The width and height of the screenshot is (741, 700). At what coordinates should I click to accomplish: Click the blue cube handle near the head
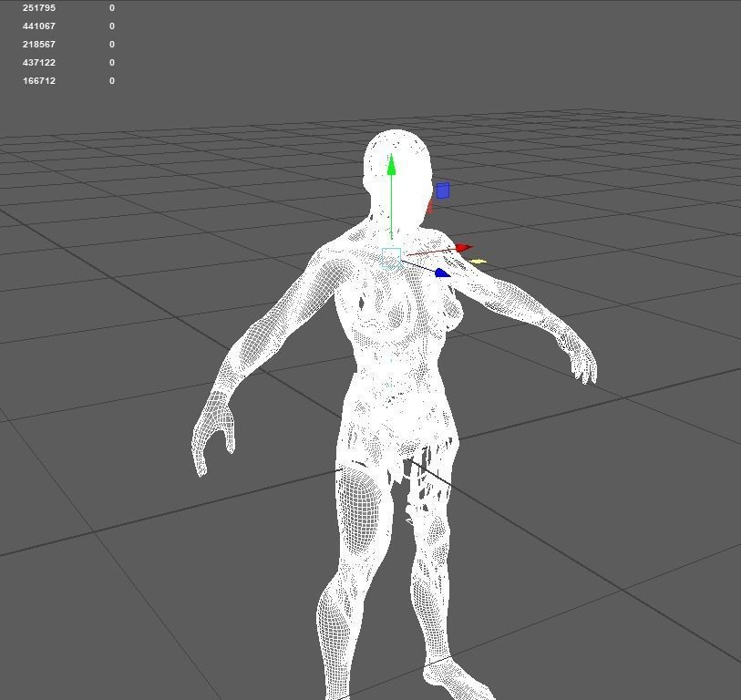(443, 191)
